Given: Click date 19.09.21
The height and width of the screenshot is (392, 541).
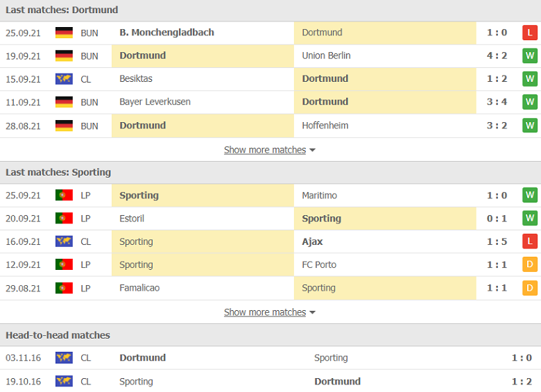Looking at the screenshot, I should point(23,56).
